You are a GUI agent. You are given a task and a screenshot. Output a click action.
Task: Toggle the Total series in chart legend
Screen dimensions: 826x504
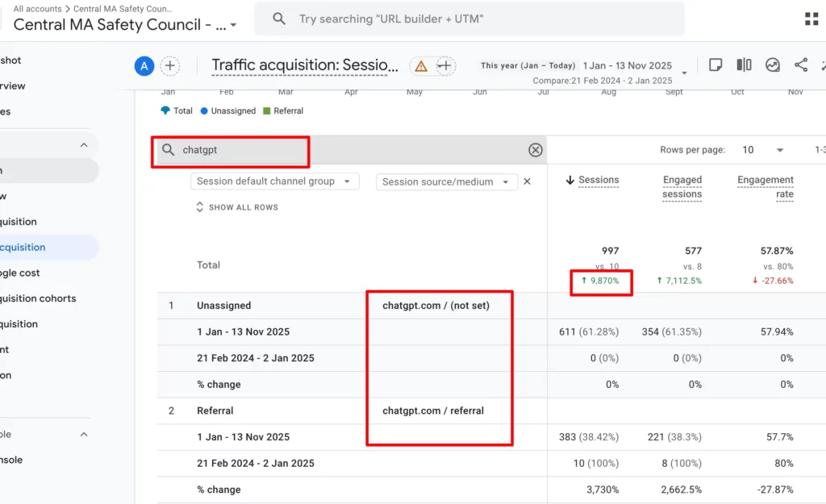coord(177,111)
